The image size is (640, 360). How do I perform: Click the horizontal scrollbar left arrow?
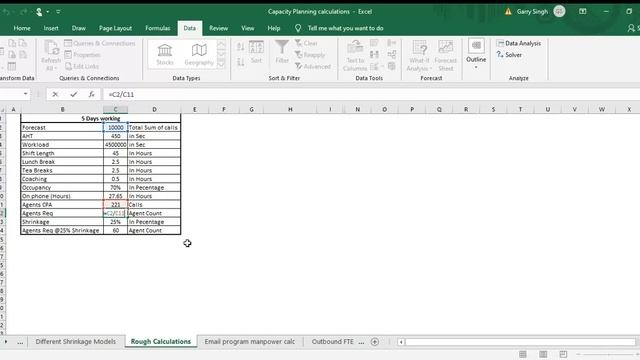click(x=401, y=342)
